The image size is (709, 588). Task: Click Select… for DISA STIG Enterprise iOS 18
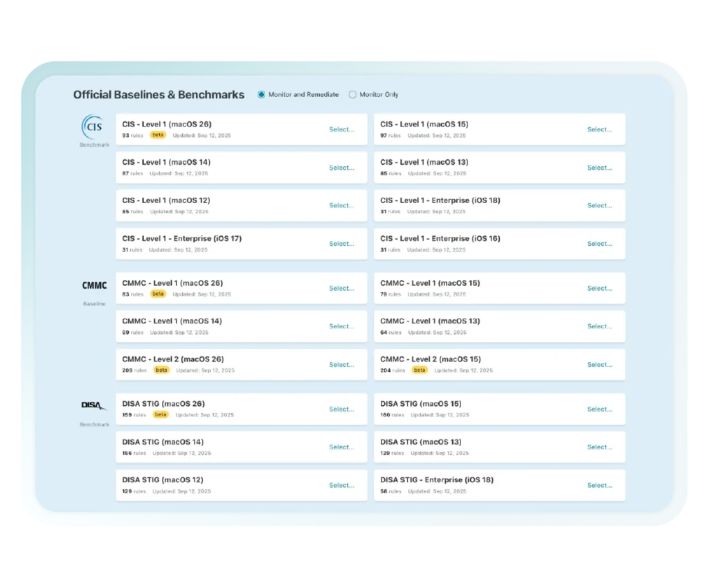[600, 485]
